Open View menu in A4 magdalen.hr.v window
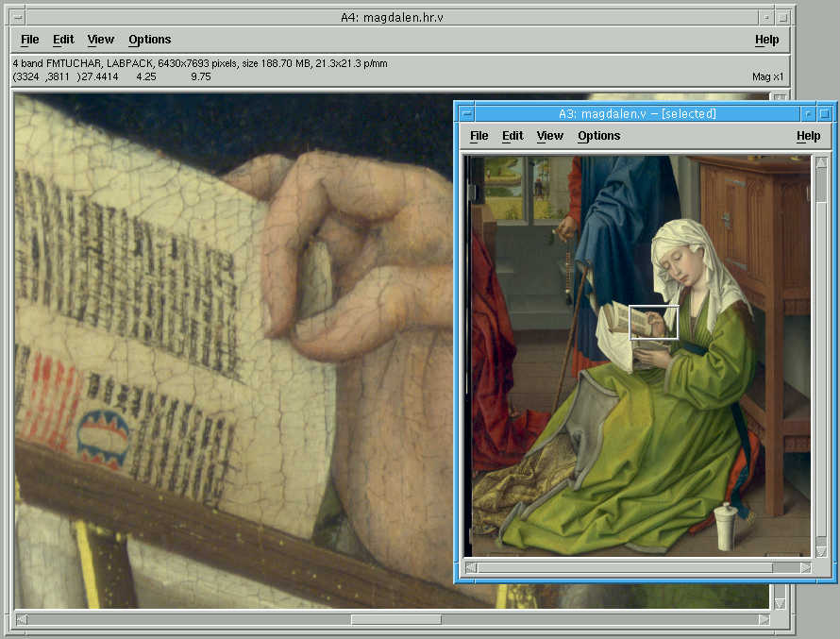840x639 pixels. click(x=101, y=40)
